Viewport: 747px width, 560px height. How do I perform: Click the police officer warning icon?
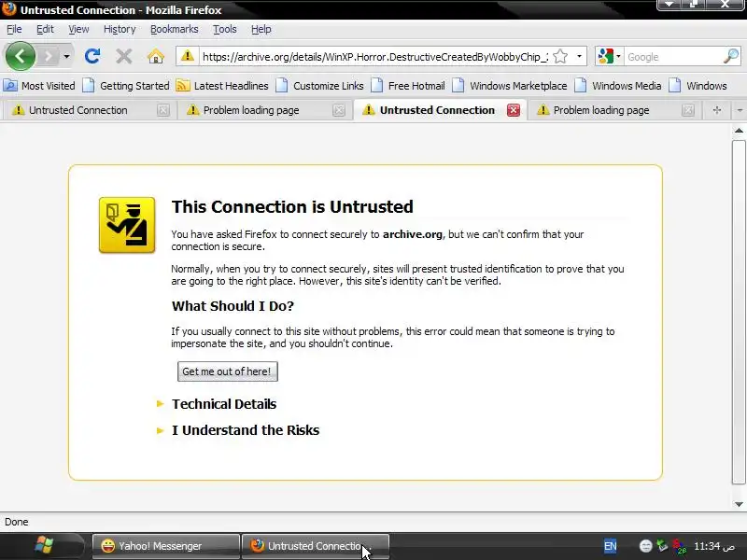coord(127,225)
